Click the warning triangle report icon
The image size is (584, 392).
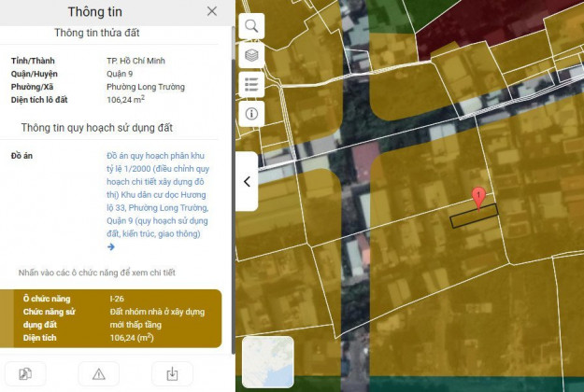tap(98, 373)
